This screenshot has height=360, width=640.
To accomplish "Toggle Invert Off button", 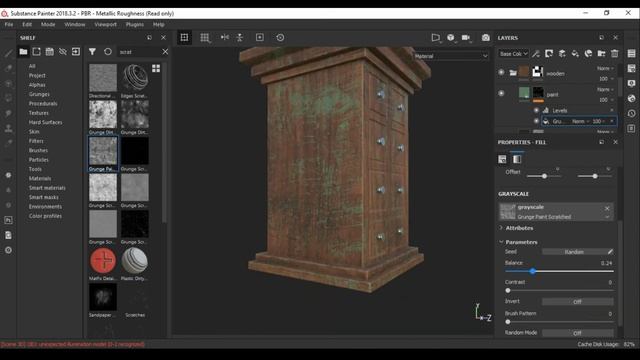I will pos(577,302).
